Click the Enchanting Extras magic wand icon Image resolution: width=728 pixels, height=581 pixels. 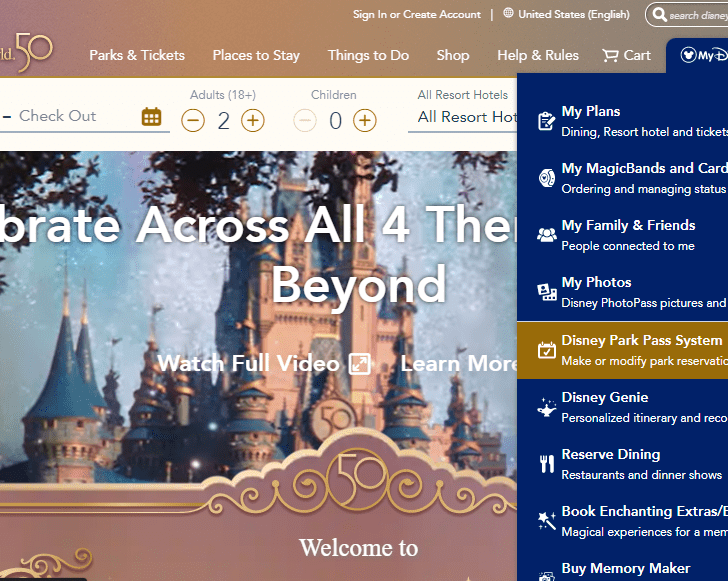(546, 521)
